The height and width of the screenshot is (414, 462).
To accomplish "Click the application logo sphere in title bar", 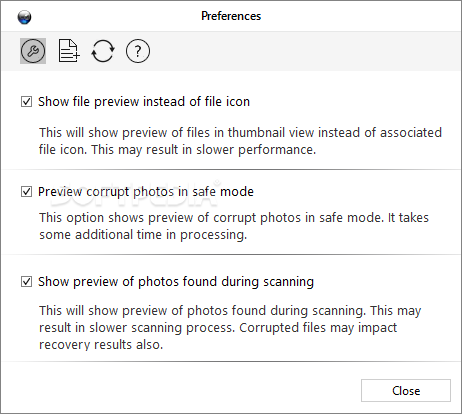I will tap(24, 17).
